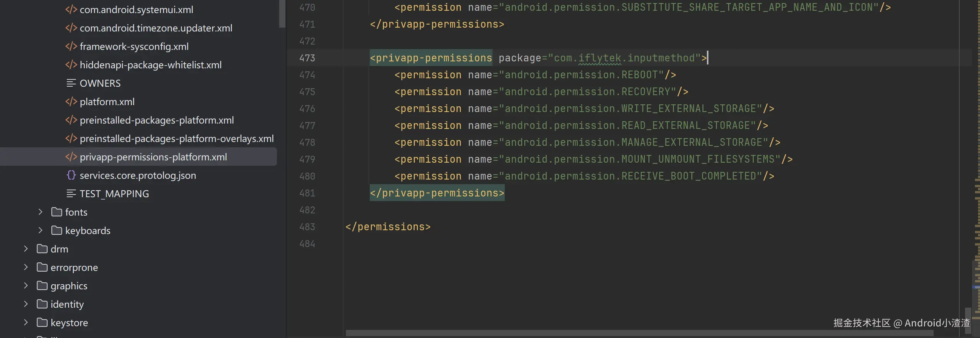Image resolution: width=980 pixels, height=338 pixels.
Task: Click the text file icon beside TEST_MAPPING
Action: click(x=71, y=194)
